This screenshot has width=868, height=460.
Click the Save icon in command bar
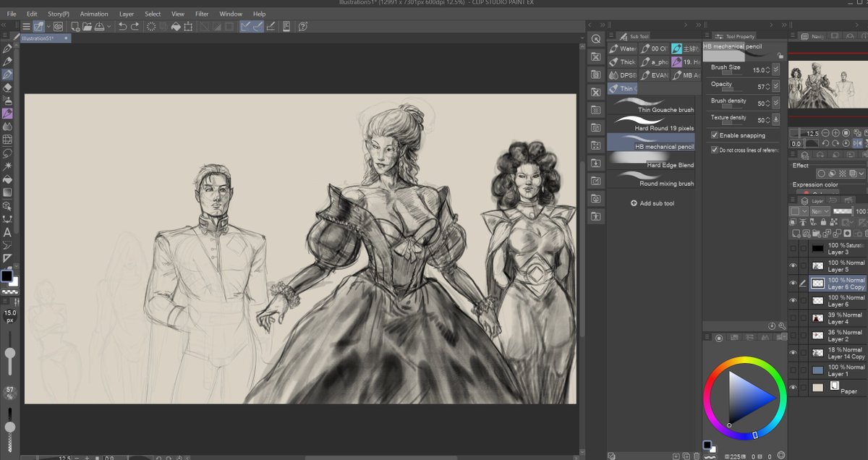pos(100,27)
